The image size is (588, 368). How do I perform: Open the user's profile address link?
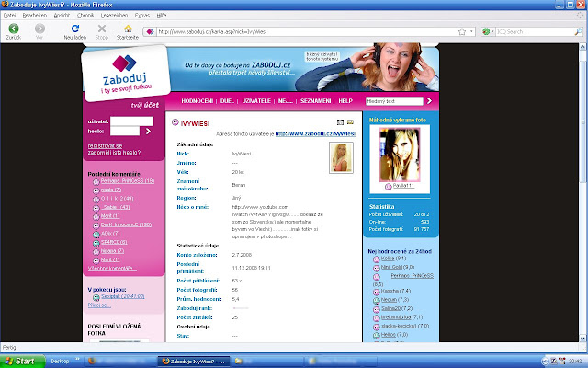(315, 133)
